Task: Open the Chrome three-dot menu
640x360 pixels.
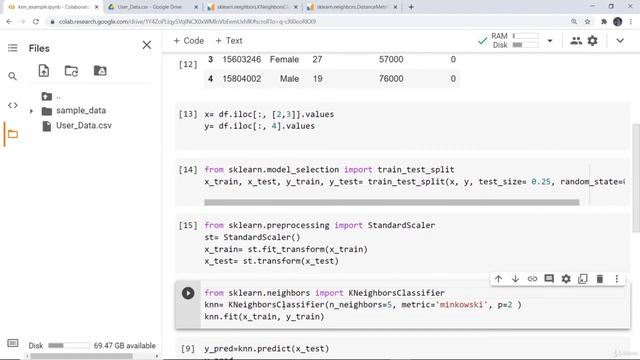Action: tap(632, 22)
